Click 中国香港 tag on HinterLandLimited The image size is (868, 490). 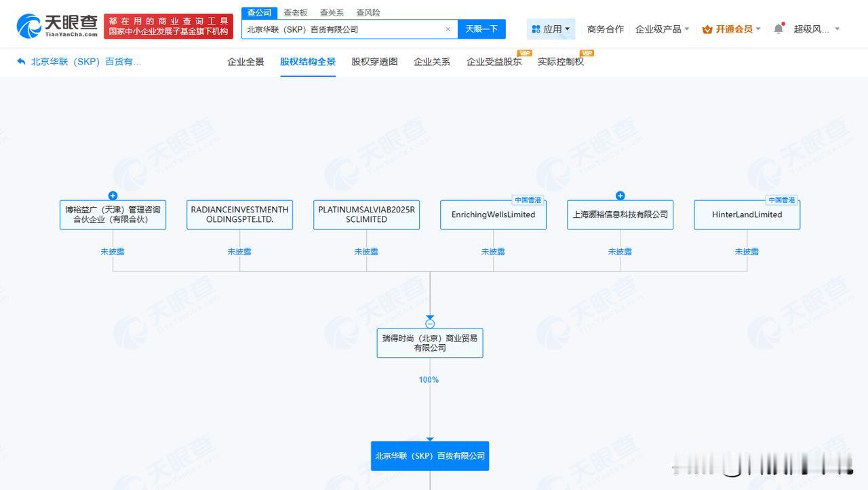click(x=782, y=200)
